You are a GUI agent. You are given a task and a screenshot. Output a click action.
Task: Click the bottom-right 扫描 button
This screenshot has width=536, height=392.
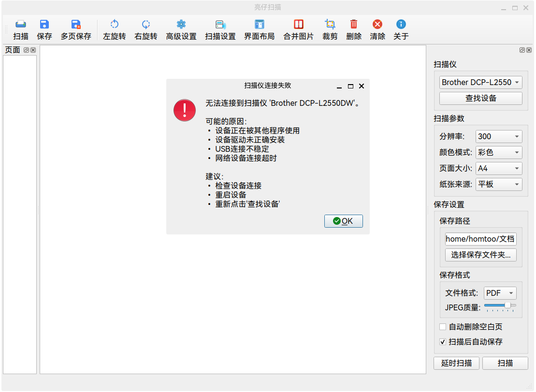tap(505, 363)
